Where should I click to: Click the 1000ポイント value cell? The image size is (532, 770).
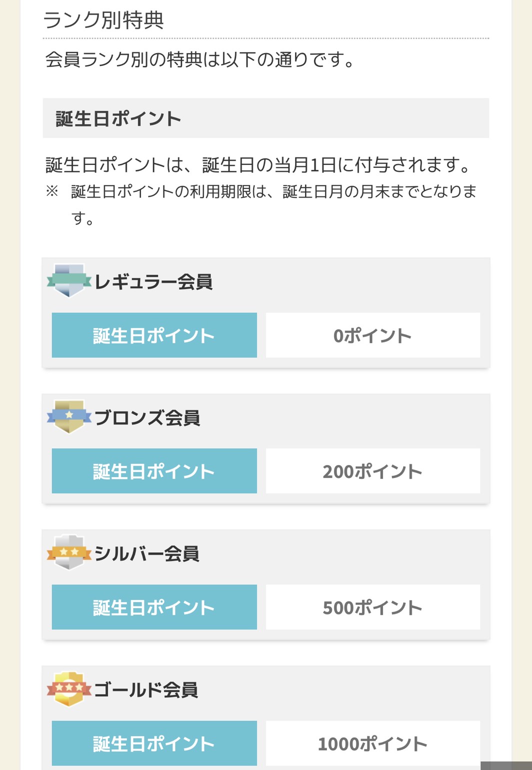click(373, 743)
